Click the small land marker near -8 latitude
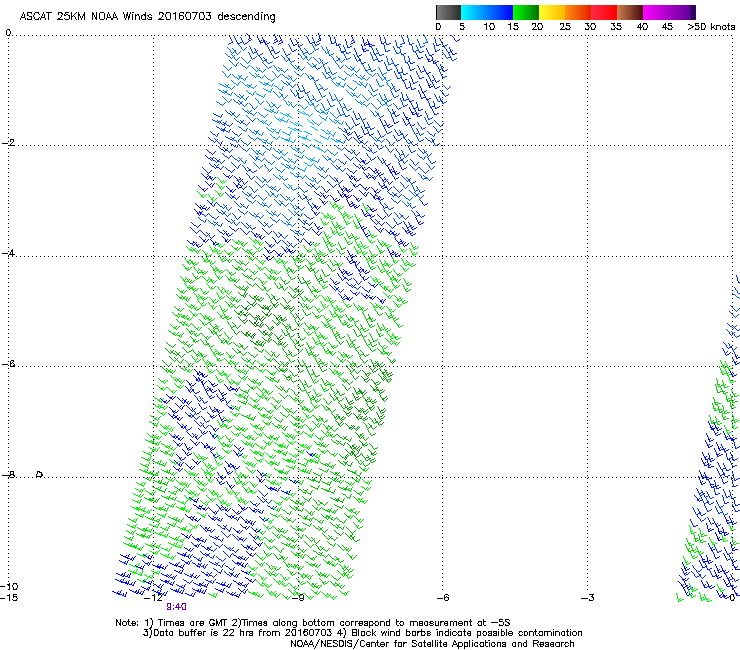 [40, 474]
